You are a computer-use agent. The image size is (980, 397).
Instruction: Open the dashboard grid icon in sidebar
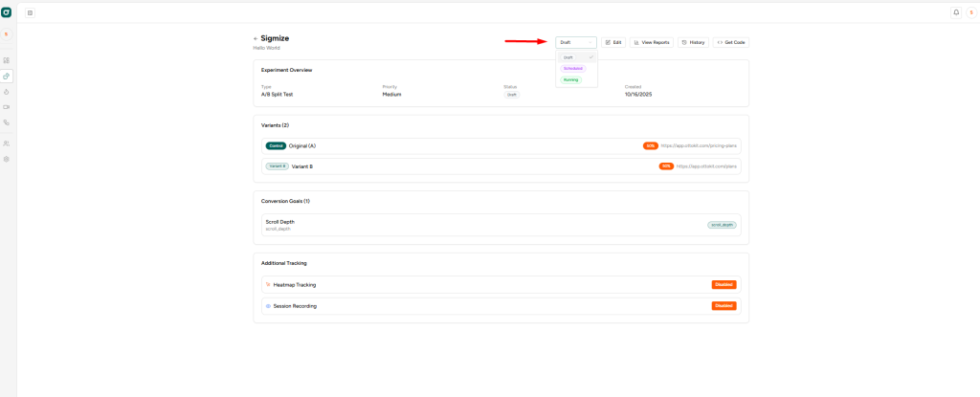point(7,60)
